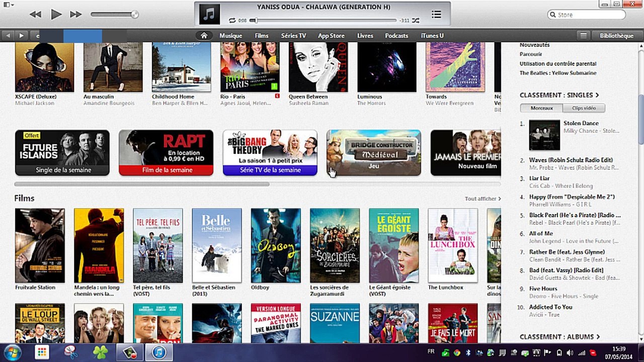Open XSCAPE (Deluxe) album cover

(44, 67)
